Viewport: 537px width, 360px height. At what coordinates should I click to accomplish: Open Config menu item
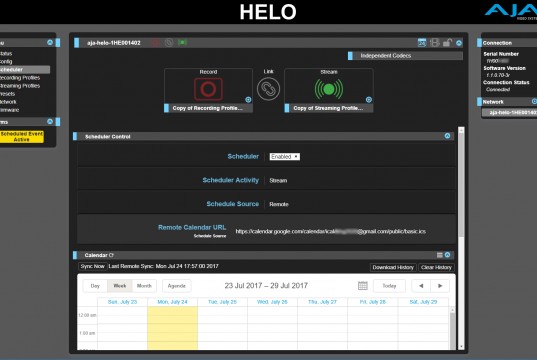pyautogui.click(x=6, y=62)
